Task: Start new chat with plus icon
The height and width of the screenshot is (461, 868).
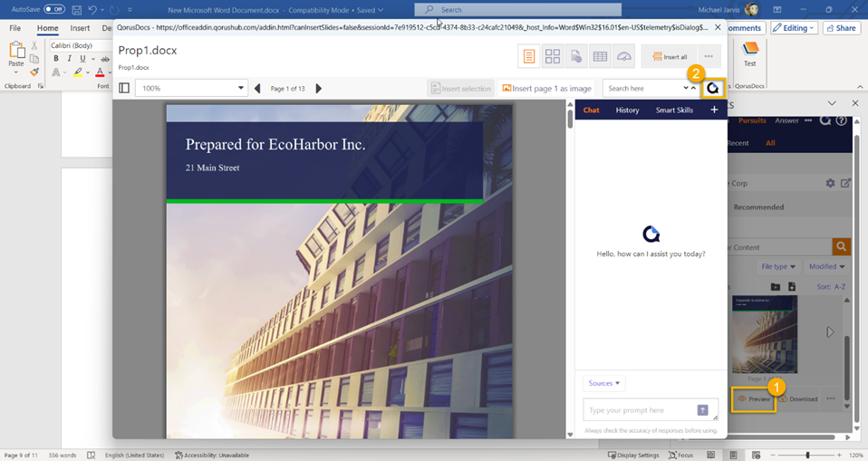Action: 714,110
